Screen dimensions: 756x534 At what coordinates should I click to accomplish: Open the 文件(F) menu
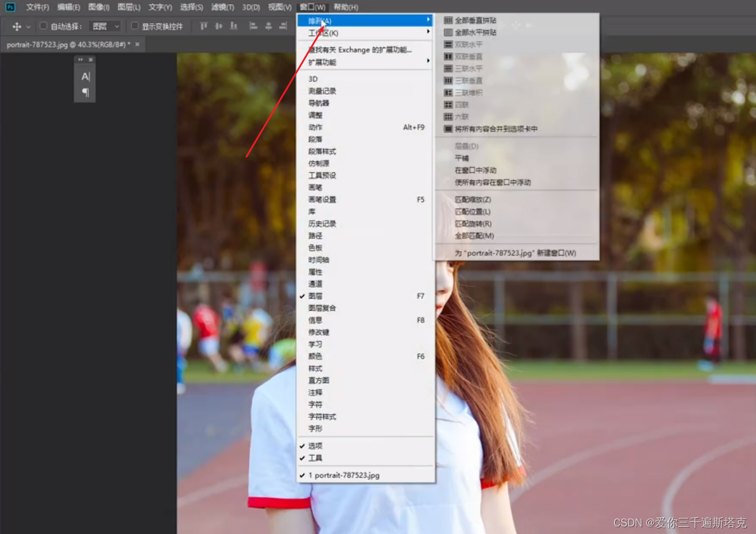click(37, 7)
